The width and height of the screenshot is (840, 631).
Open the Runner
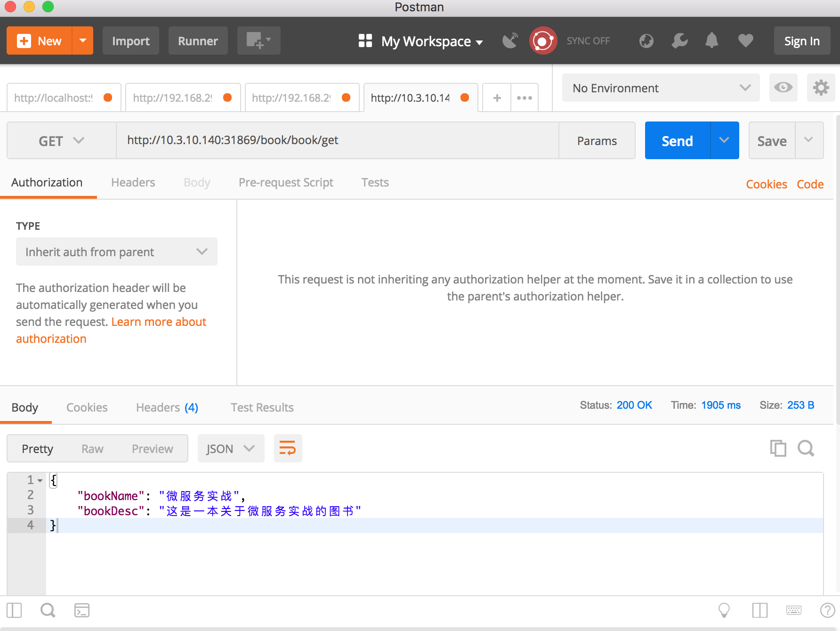point(198,41)
